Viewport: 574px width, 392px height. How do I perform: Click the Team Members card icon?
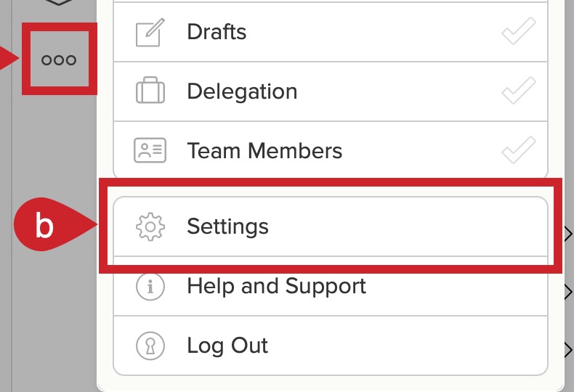click(x=150, y=150)
